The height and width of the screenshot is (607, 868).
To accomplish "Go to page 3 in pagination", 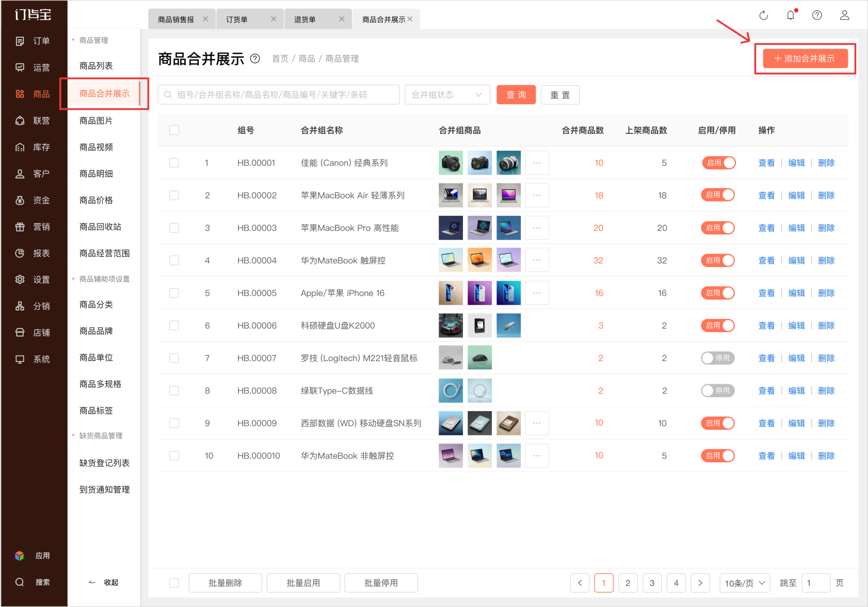I will coord(652,583).
